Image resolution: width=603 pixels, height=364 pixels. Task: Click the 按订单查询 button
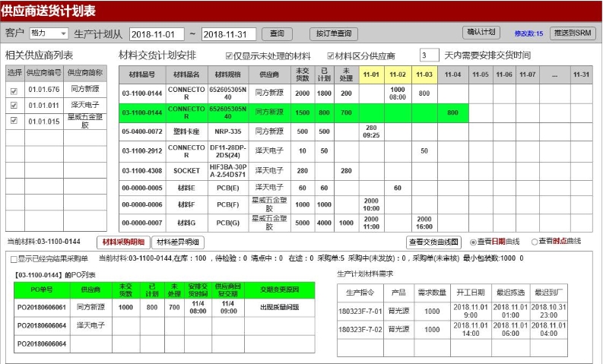click(333, 34)
